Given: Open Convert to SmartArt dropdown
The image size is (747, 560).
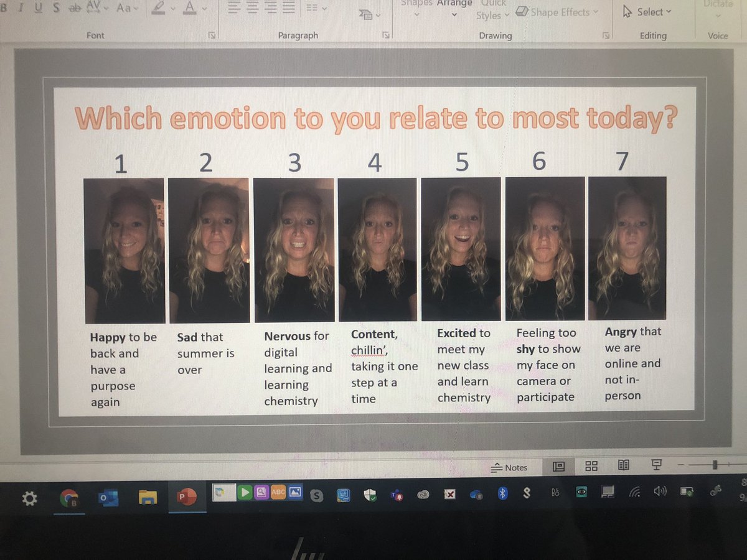Looking at the screenshot, I should (x=370, y=14).
